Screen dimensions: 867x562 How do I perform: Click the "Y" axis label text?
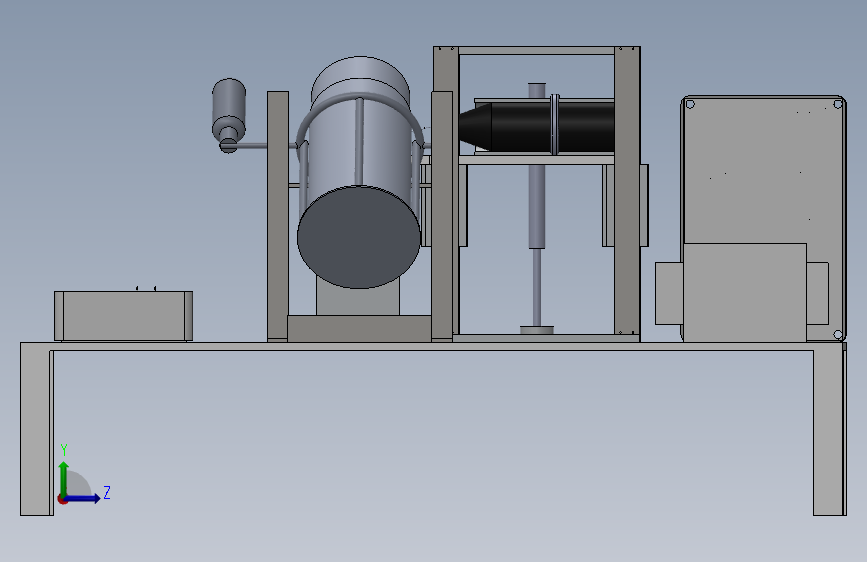(x=64, y=450)
